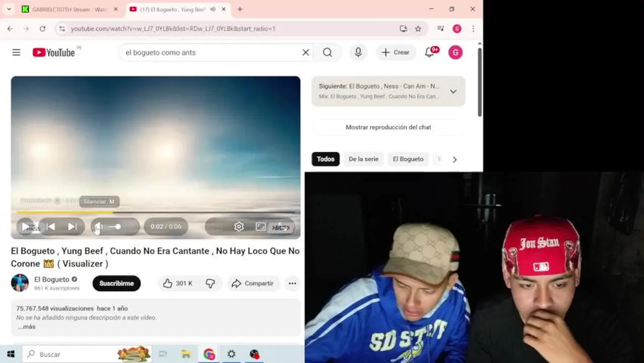Open the Crear menu
The height and width of the screenshot is (363, 644).
coord(396,52)
